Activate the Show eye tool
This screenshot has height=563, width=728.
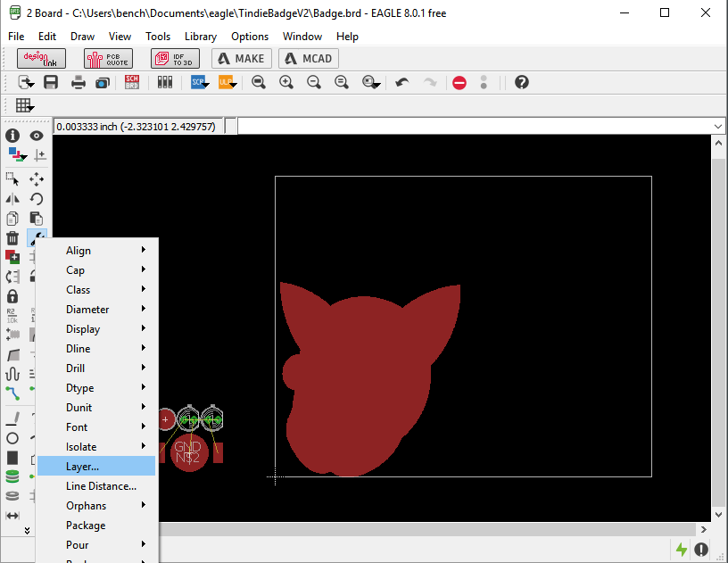point(37,136)
